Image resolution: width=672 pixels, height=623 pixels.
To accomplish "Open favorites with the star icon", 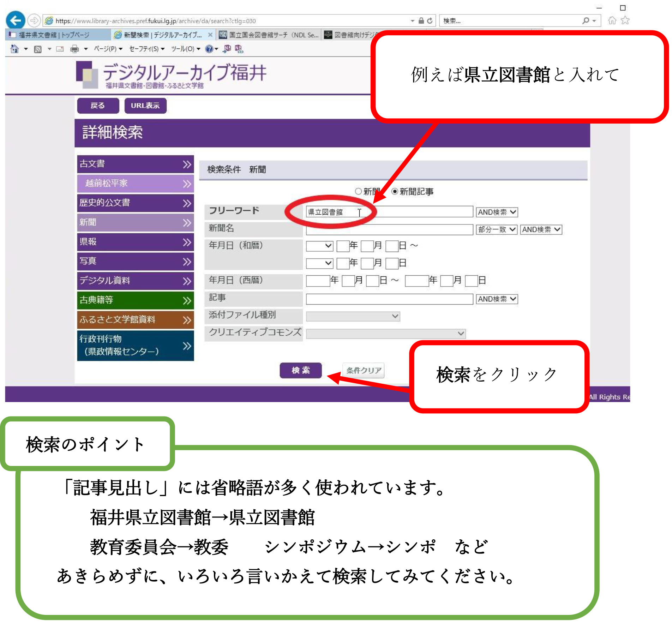I will (x=625, y=20).
